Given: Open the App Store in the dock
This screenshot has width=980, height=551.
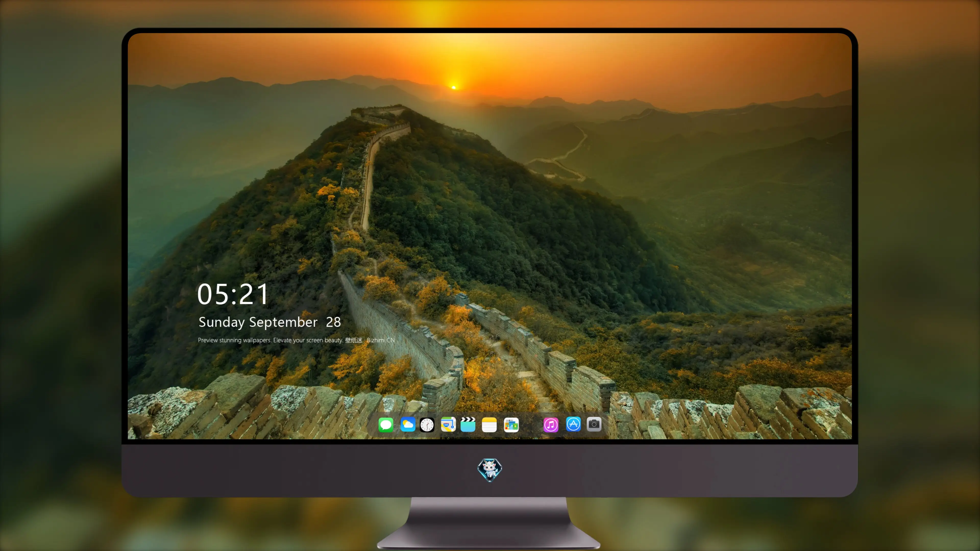Looking at the screenshot, I should click(x=573, y=424).
